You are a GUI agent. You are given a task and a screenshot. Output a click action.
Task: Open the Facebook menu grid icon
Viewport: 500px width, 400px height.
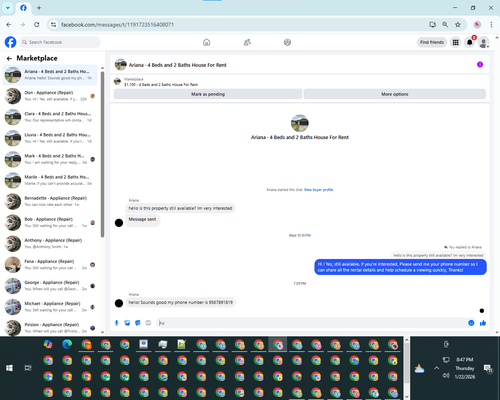tap(455, 42)
